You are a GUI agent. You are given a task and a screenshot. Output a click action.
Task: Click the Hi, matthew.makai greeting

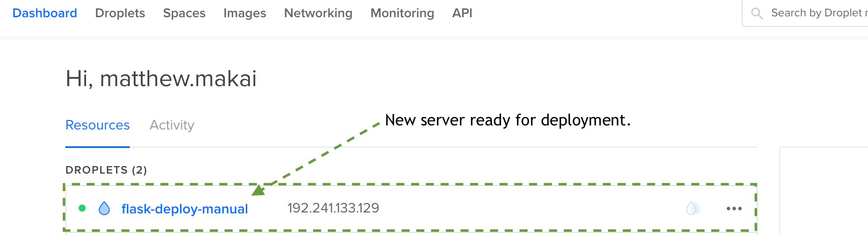161,79
